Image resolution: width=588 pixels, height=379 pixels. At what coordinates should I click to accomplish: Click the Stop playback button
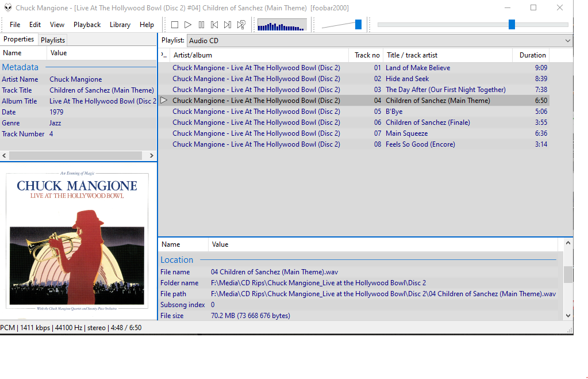coord(174,25)
